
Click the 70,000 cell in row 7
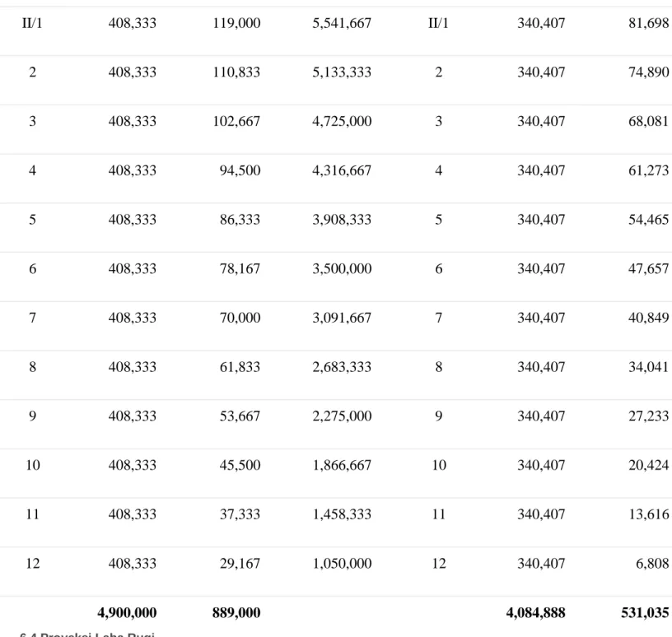(240, 318)
